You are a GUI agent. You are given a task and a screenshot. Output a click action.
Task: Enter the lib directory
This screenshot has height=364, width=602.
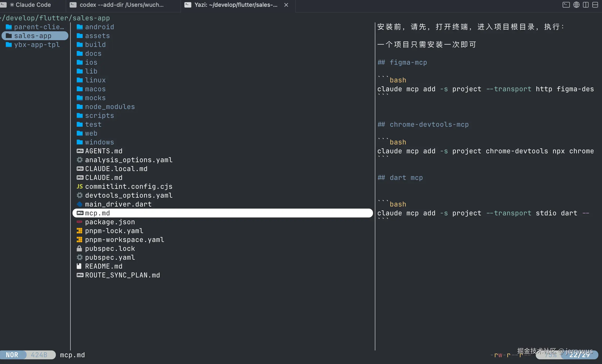(91, 71)
